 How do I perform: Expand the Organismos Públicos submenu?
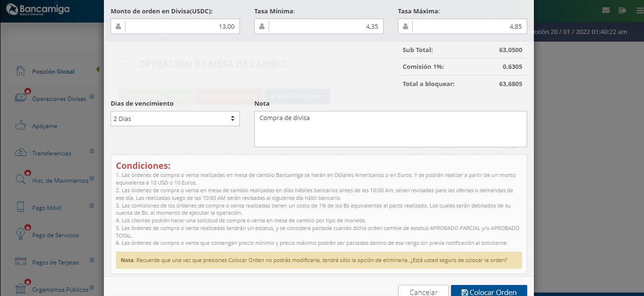tap(91, 288)
